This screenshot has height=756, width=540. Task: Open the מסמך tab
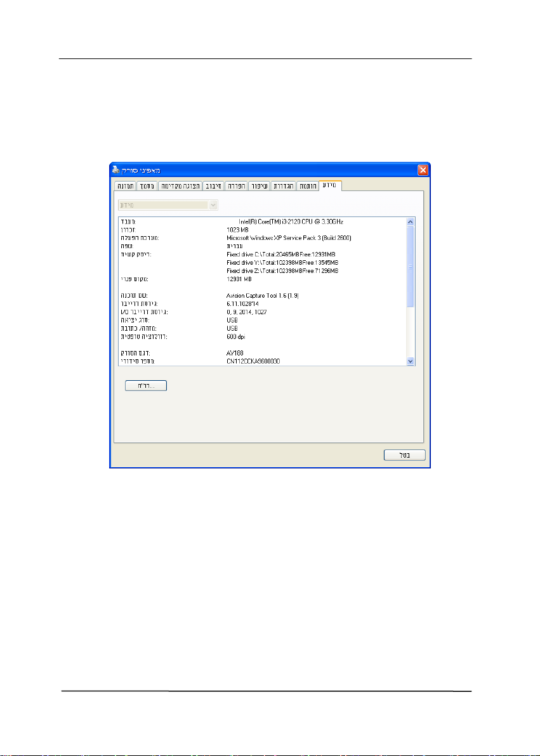click(x=147, y=186)
